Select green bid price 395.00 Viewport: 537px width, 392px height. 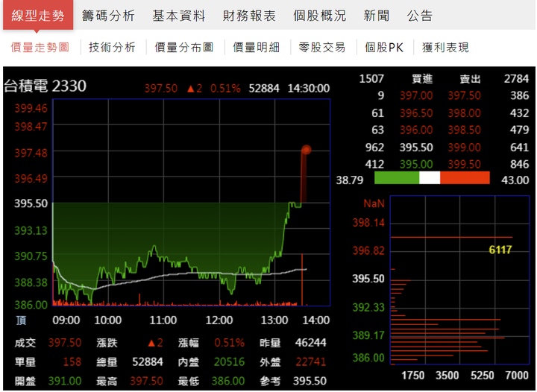click(416, 164)
